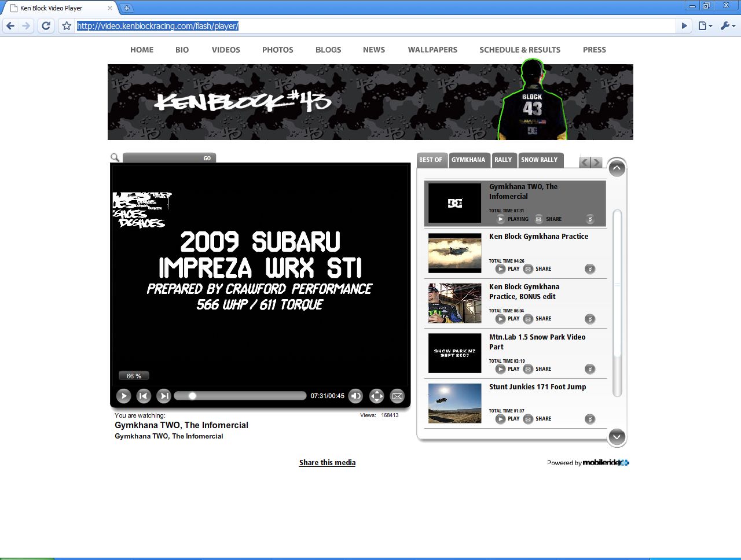
Task: Select Stunt Junkies 171 Foot Jump thumbnail
Action: click(x=454, y=403)
